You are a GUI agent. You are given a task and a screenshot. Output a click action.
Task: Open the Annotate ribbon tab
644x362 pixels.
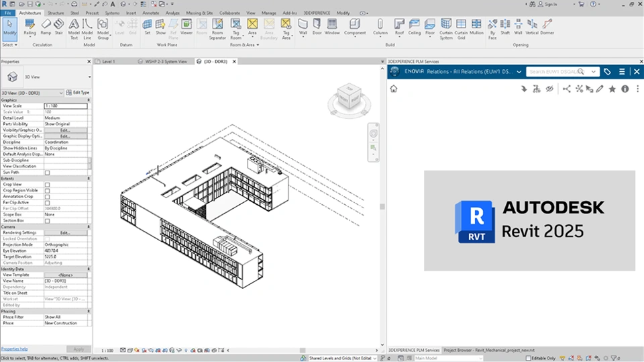[x=150, y=13]
